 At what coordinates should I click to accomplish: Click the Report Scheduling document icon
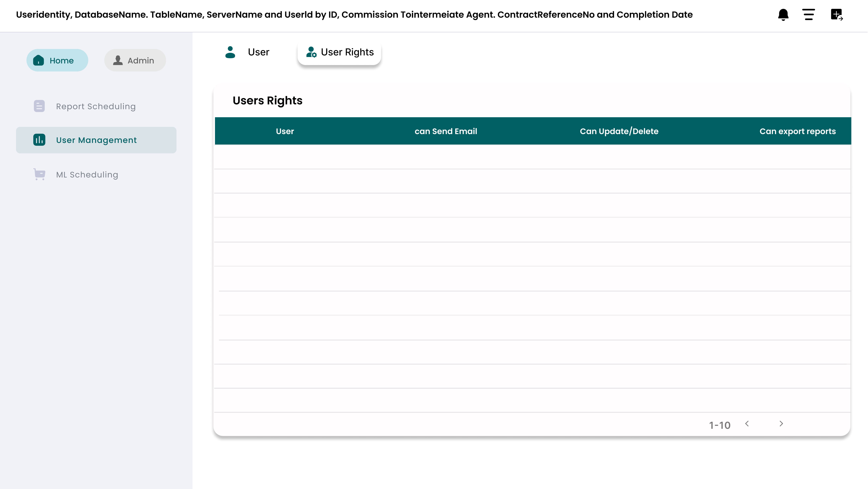[39, 106]
